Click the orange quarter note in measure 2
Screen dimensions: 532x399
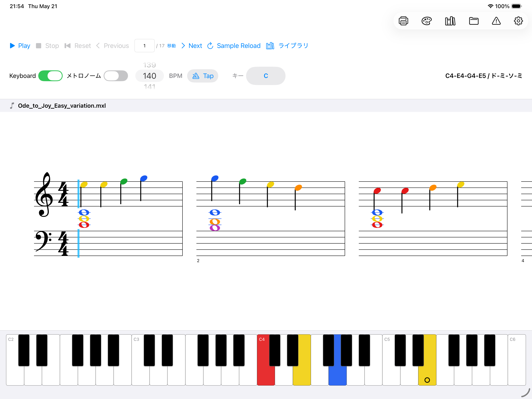point(298,188)
